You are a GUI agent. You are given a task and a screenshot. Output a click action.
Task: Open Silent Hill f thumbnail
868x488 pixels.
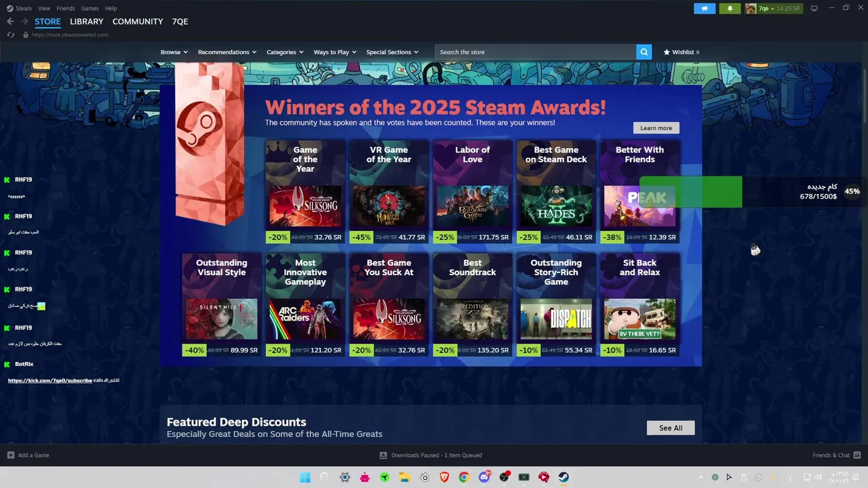click(221, 319)
